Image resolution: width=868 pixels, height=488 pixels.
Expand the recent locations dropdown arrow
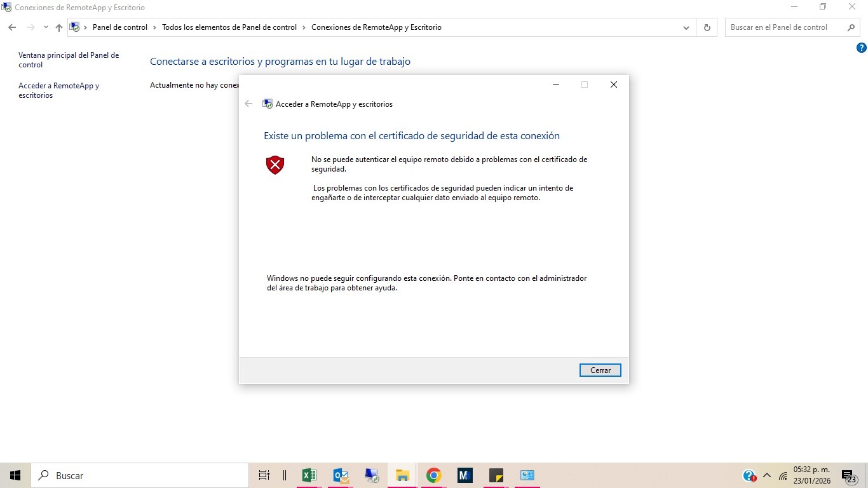(46, 27)
